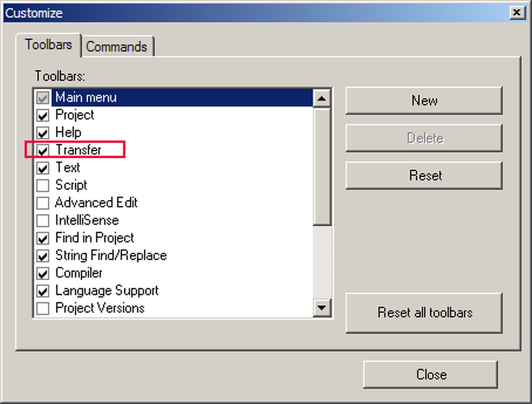Screen dimensions: 532x404
Task: Close the Customize dialog with Close button
Action: (x=431, y=374)
